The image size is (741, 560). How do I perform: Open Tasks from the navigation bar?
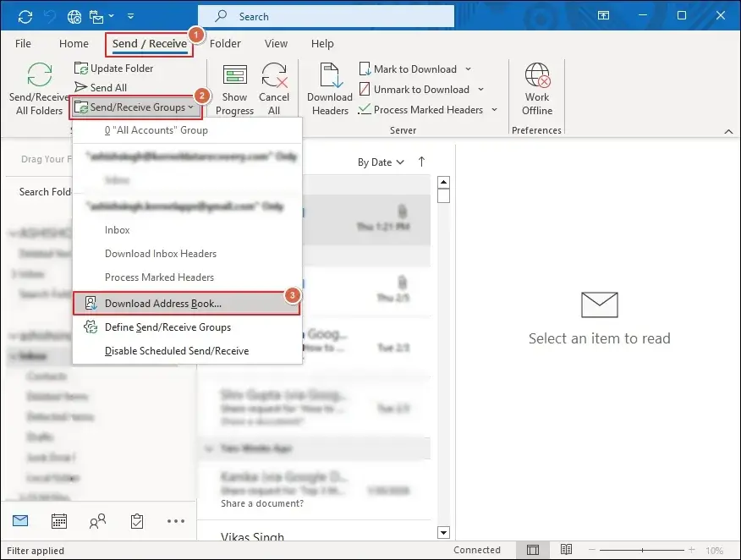(136, 521)
